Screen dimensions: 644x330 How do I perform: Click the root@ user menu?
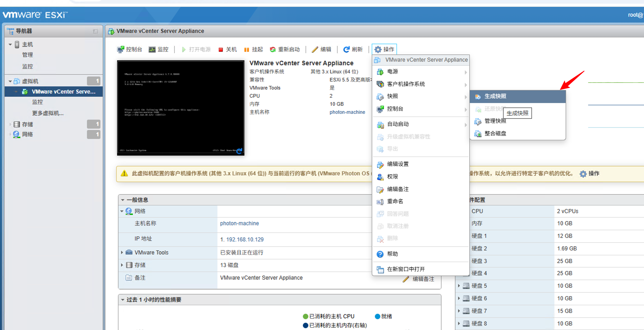636,15
